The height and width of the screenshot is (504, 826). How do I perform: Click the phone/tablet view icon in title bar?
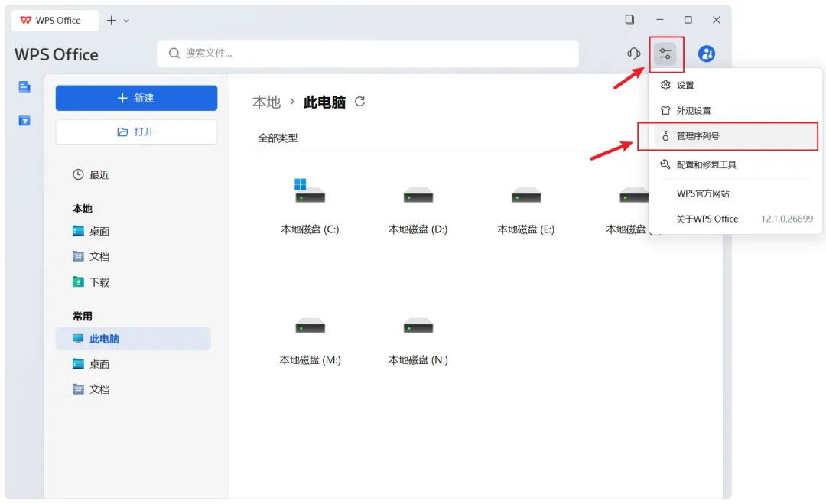[x=629, y=20]
